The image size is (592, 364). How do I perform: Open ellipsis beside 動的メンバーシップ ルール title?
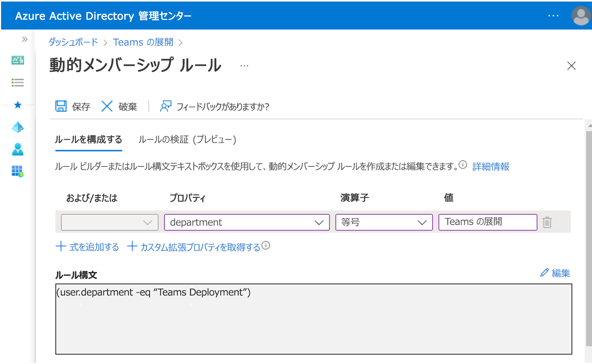244,66
